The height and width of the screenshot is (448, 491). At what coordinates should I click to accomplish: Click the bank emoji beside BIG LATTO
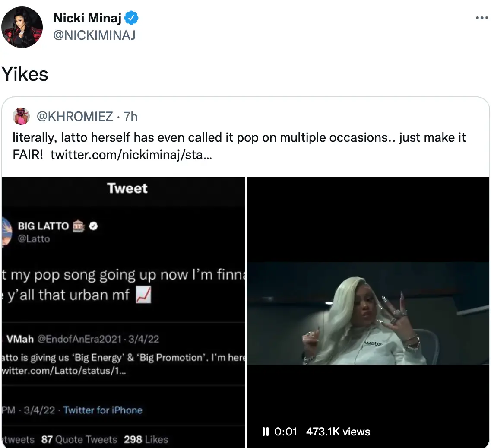pyautogui.click(x=79, y=226)
